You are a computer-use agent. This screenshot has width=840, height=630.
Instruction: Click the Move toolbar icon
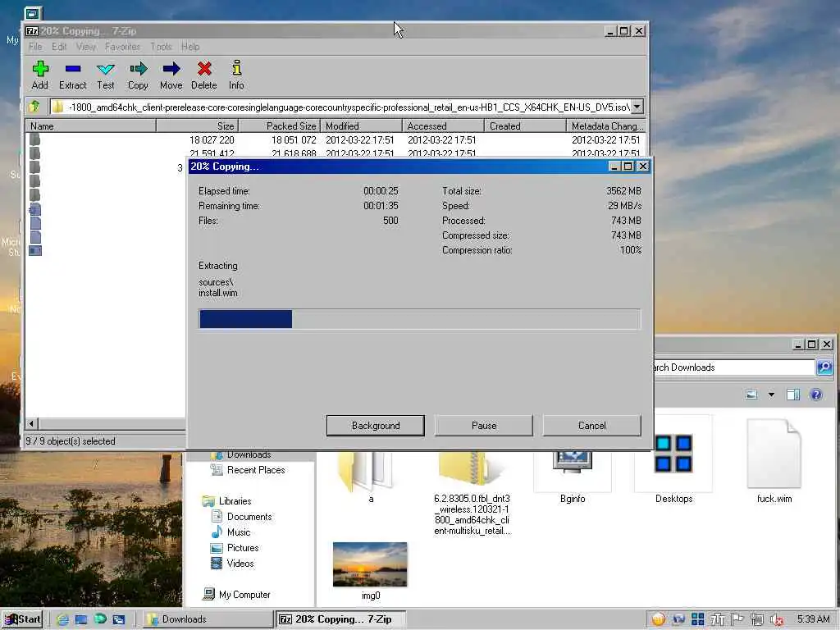click(171, 75)
